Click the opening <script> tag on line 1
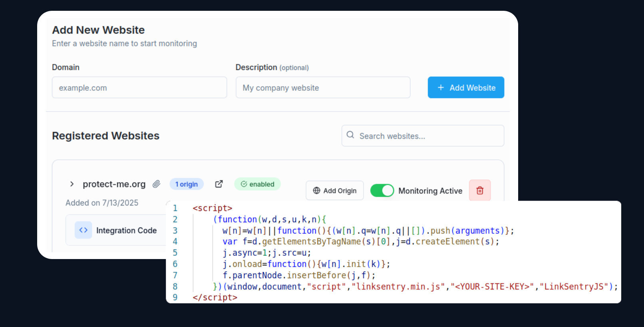The image size is (644, 327). (x=213, y=208)
